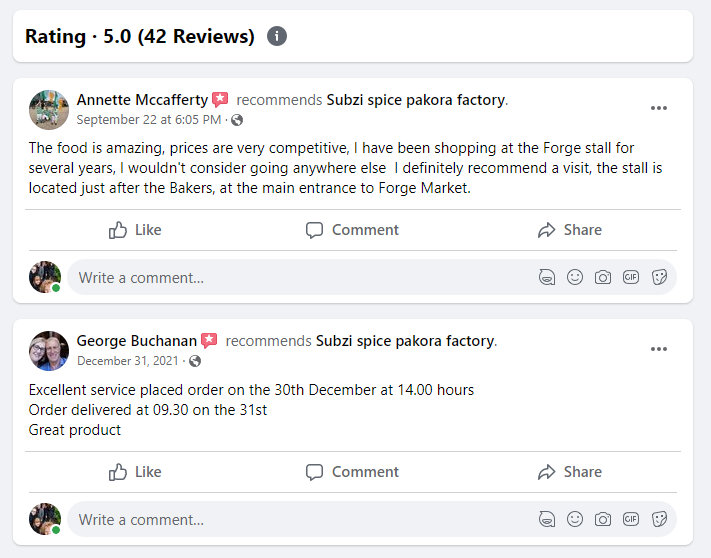Comment on Annette Mccafferty's review
The height and width of the screenshot is (558, 711).
tap(352, 230)
